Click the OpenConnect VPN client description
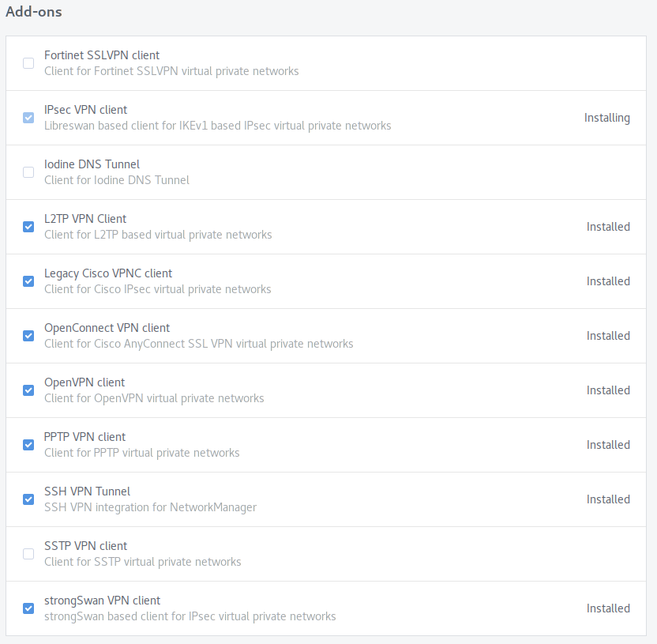The height and width of the screenshot is (644, 657). [x=199, y=344]
